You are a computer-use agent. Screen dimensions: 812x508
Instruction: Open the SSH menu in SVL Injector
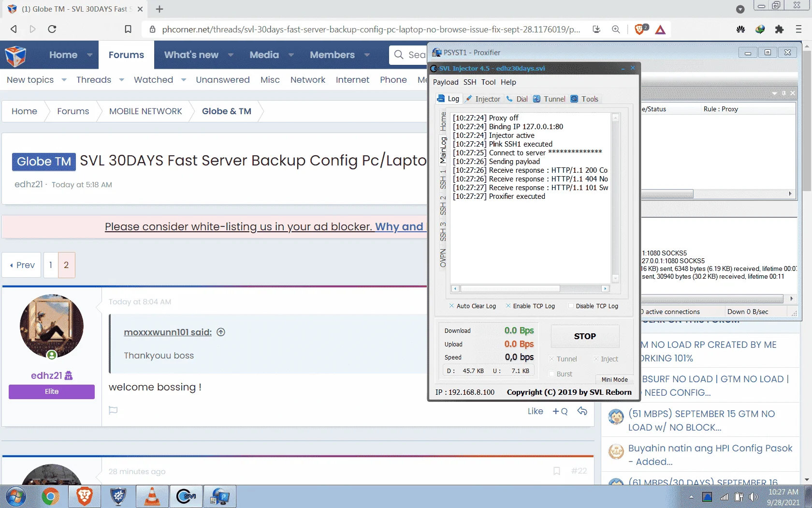470,82
